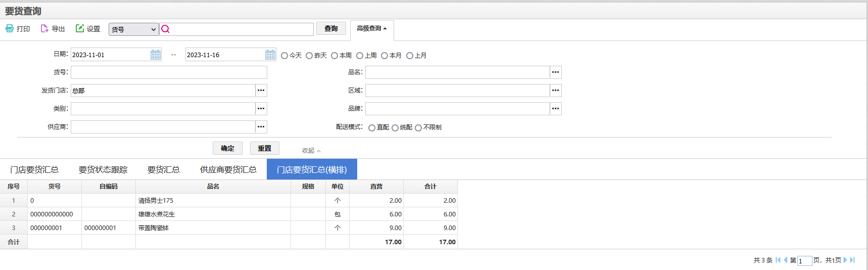Open 设置 settings from the toolbar
Screen dimensions: 868x270
pyautogui.click(x=88, y=29)
